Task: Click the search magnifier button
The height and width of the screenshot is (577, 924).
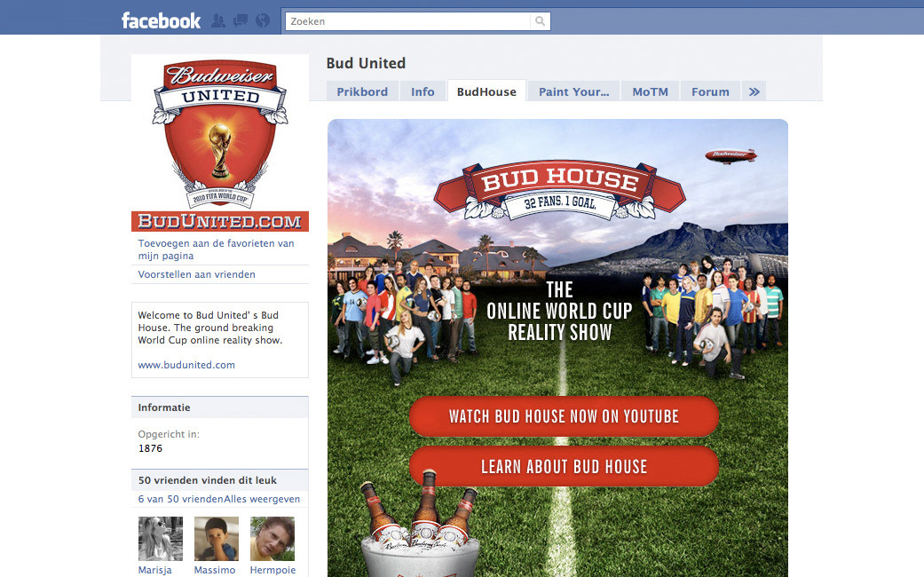Action: click(x=540, y=21)
